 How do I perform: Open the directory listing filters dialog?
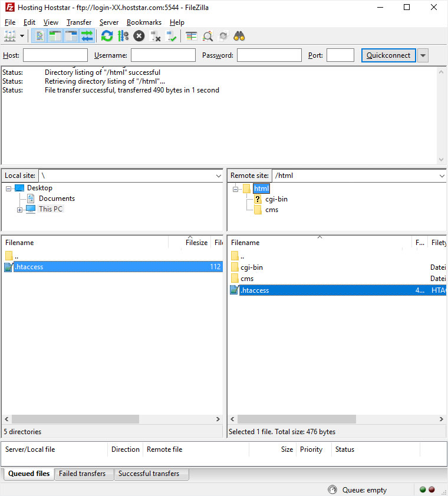point(191,36)
